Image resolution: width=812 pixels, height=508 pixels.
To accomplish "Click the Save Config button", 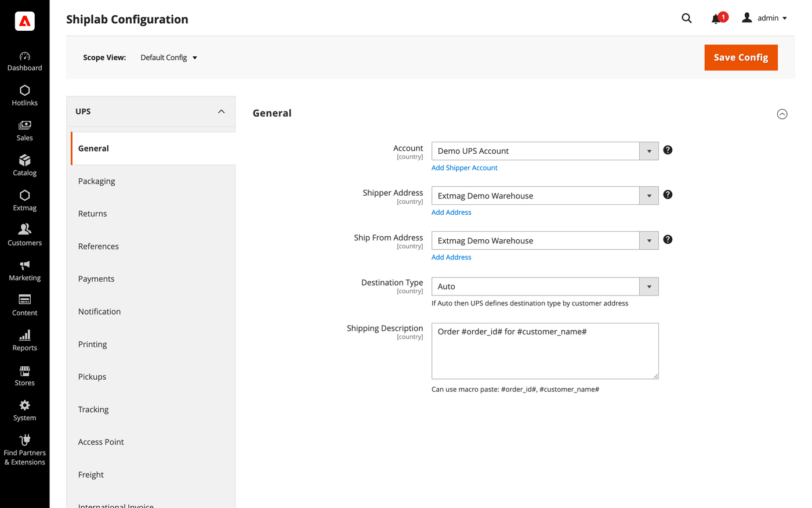I will tap(741, 57).
